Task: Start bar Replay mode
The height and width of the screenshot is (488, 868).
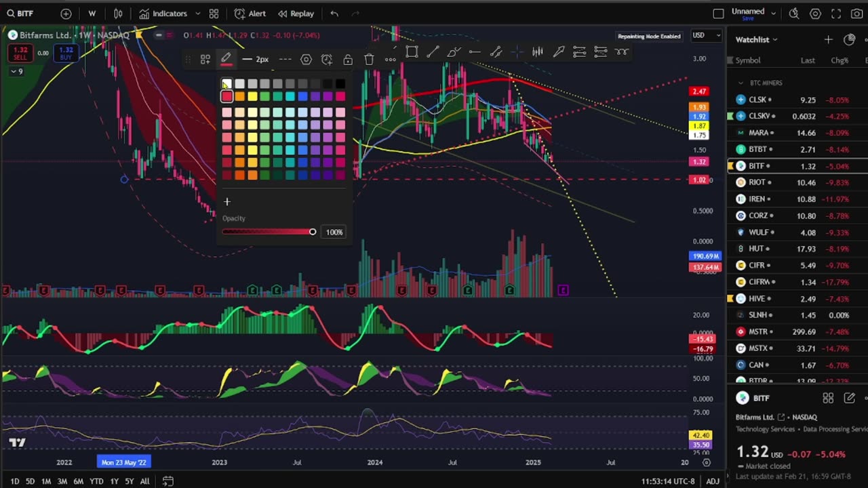Action: (x=295, y=14)
